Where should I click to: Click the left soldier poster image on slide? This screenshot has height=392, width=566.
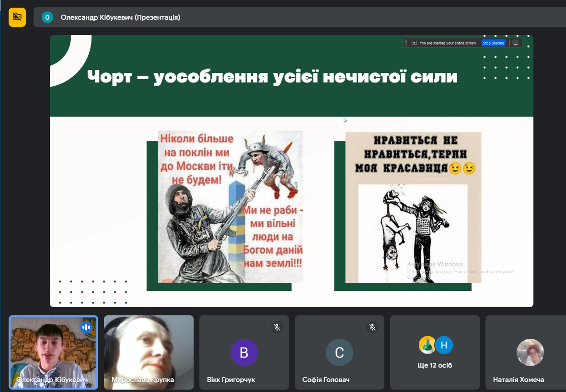231,207
